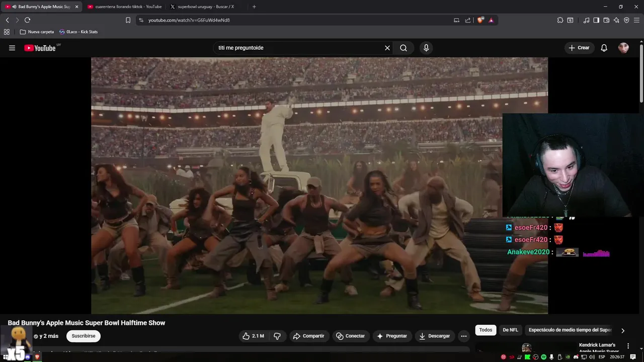Show more filter chips with right arrow
The width and height of the screenshot is (644, 362).
pyautogui.click(x=623, y=330)
